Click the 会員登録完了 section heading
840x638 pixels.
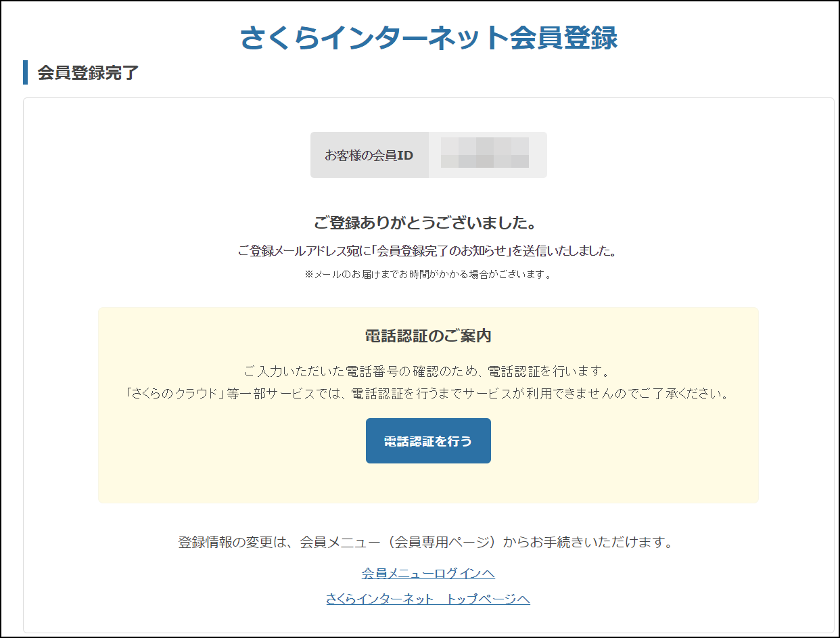click(88, 73)
